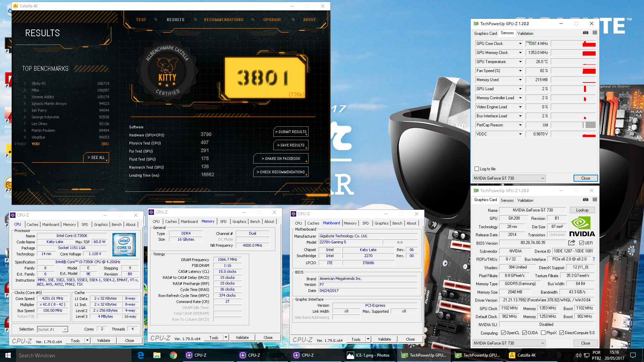Expand the VDDC sensor dropdown
Viewport: 644px width, 362px height.
tap(520, 134)
